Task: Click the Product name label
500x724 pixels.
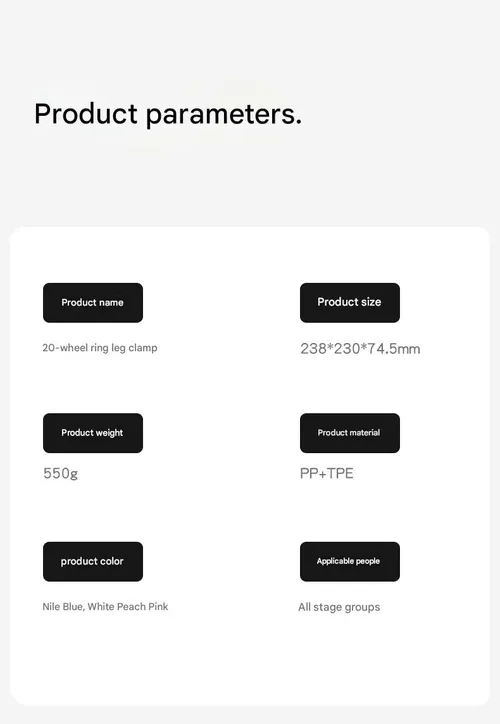Action: 93,303
